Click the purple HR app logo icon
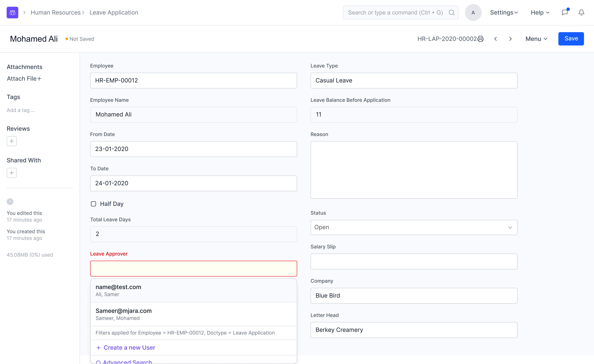 (12, 13)
